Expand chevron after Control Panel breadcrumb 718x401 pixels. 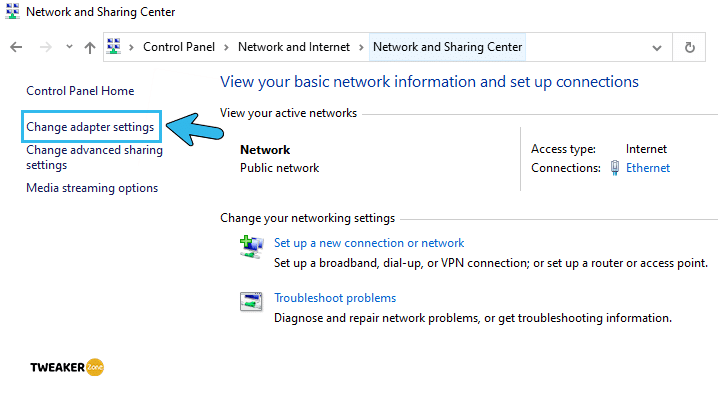click(226, 47)
